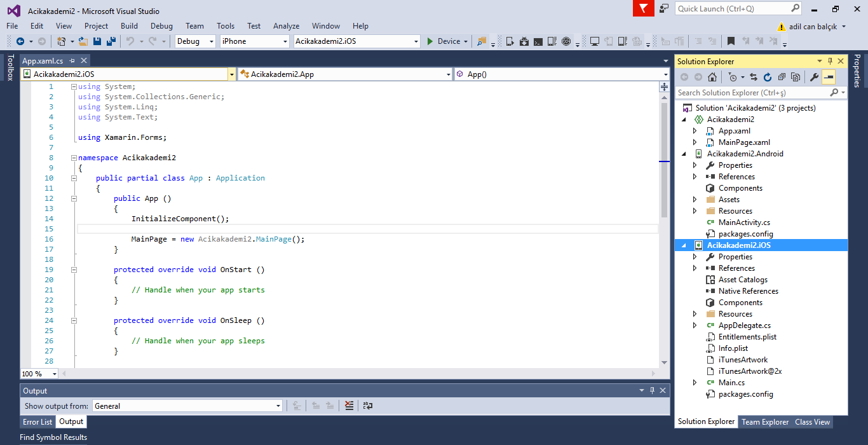The width and height of the screenshot is (868, 445).
Task: Select iTunesArtwork@2x file
Action: (750, 371)
